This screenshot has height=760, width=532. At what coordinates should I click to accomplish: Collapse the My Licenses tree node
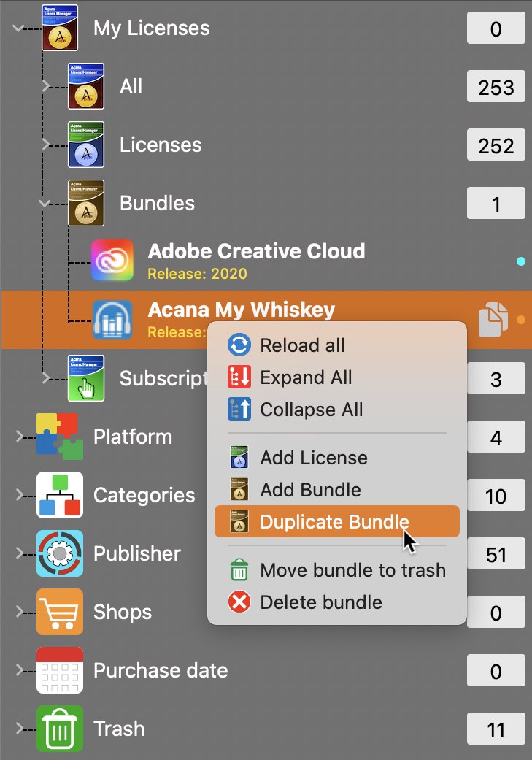18,28
